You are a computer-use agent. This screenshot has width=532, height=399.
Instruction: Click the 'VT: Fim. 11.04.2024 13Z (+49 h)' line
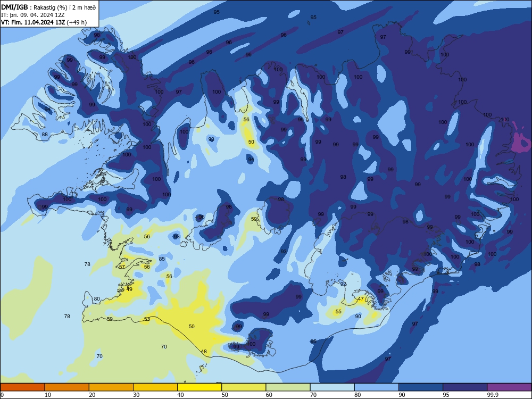coord(44,22)
